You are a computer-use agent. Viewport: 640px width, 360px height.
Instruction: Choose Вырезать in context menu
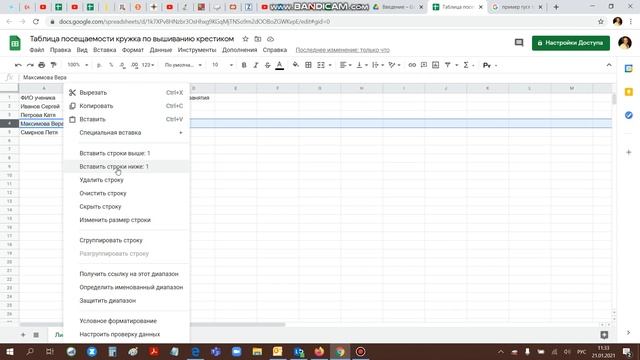pyautogui.click(x=126, y=93)
